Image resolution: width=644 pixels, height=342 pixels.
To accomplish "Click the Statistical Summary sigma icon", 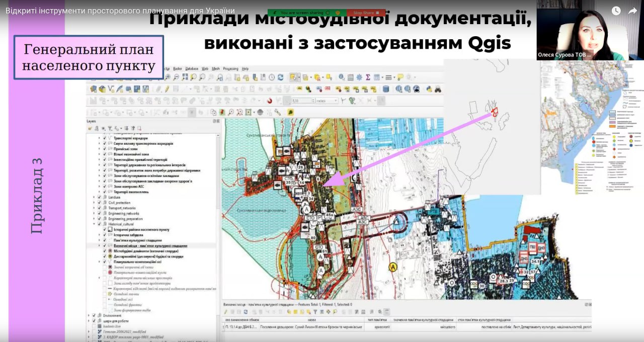I will pyautogui.click(x=368, y=77).
